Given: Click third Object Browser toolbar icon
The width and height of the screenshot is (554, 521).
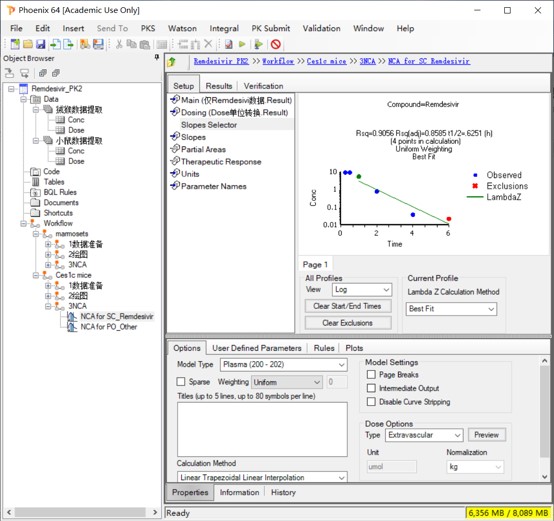Looking at the screenshot, I should 43,73.
